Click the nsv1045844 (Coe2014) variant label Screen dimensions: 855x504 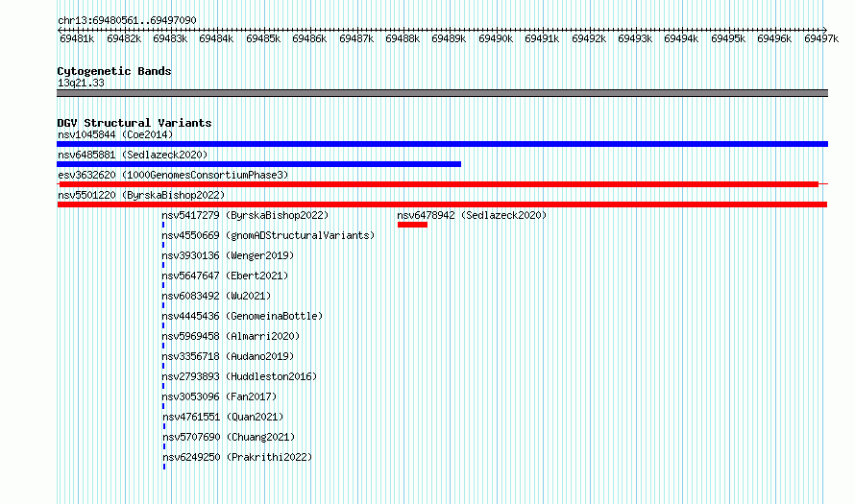(x=115, y=134)
